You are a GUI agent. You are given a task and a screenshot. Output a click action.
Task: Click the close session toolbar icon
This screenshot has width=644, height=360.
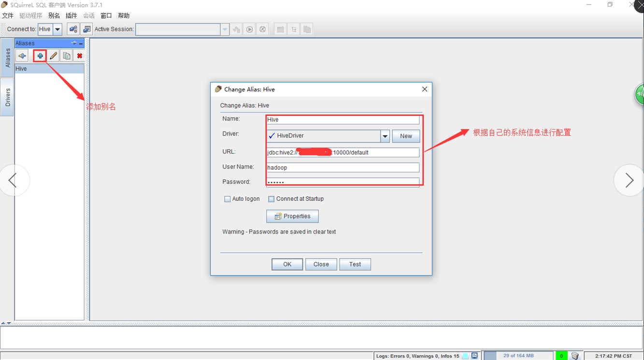tap(262, 29)
